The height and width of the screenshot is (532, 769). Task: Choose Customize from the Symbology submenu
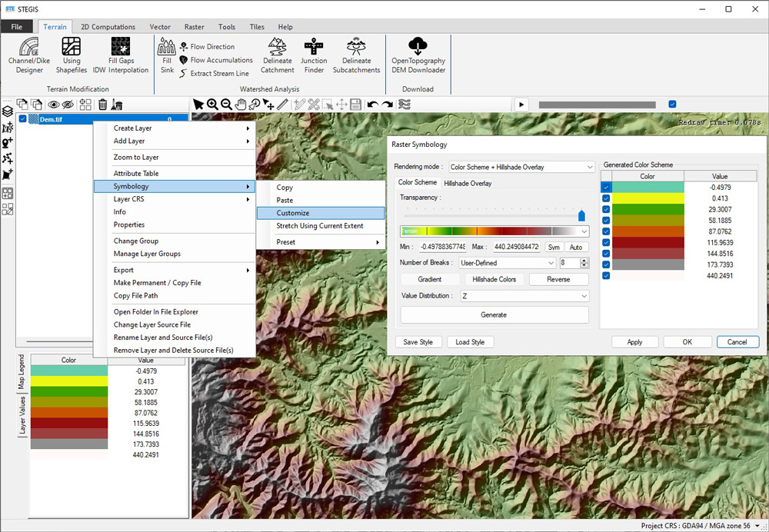point(293,213)
